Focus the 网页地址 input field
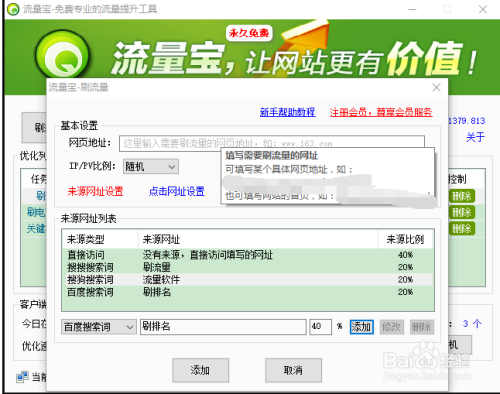The height and width of the screenshot is (394, 500). point(272,143)
